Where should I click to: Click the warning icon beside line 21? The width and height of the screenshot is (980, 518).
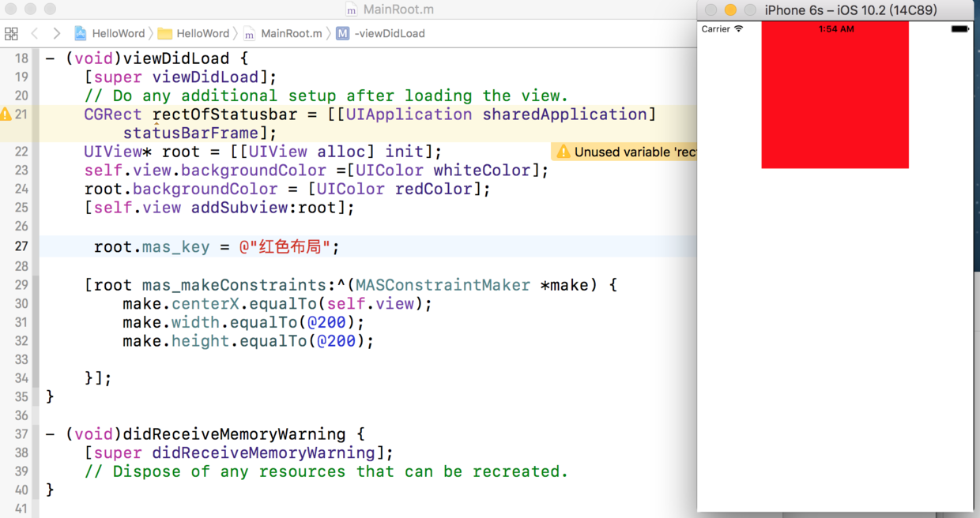[6, 114]
